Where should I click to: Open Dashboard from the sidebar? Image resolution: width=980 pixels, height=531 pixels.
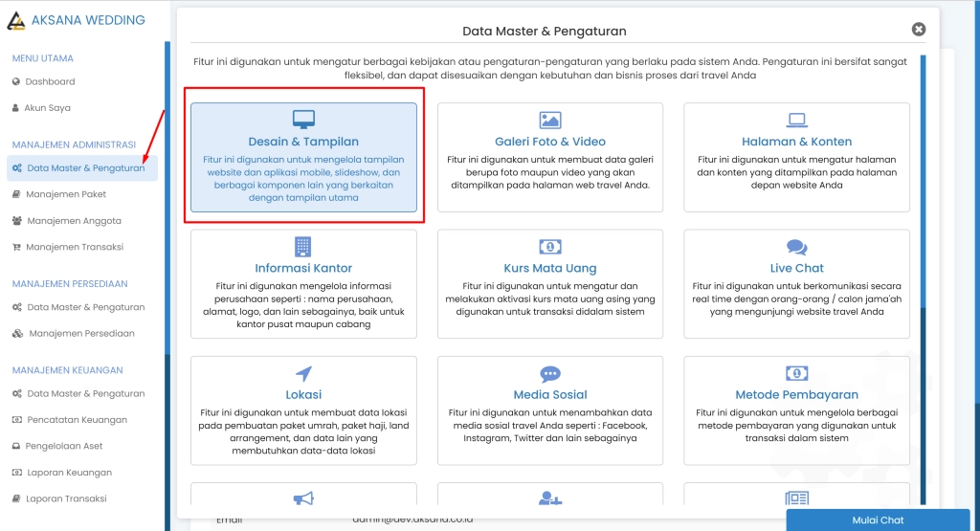click(50, 81)
